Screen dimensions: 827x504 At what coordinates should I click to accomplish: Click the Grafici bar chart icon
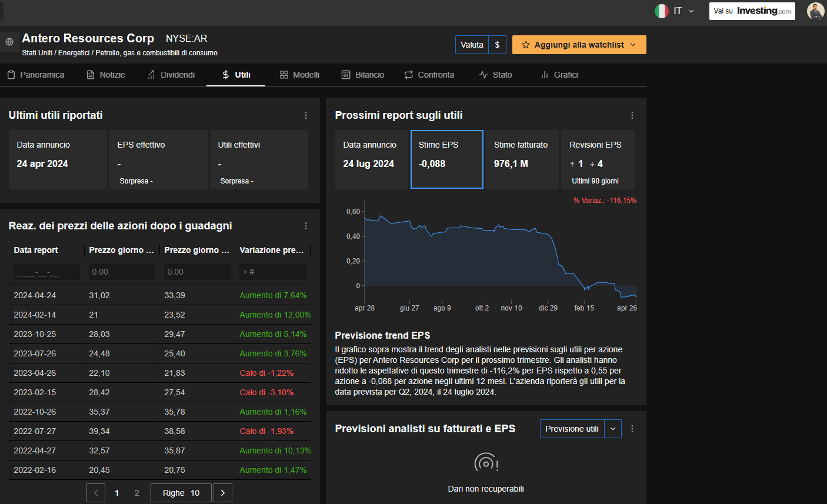(x=545, y=75)
